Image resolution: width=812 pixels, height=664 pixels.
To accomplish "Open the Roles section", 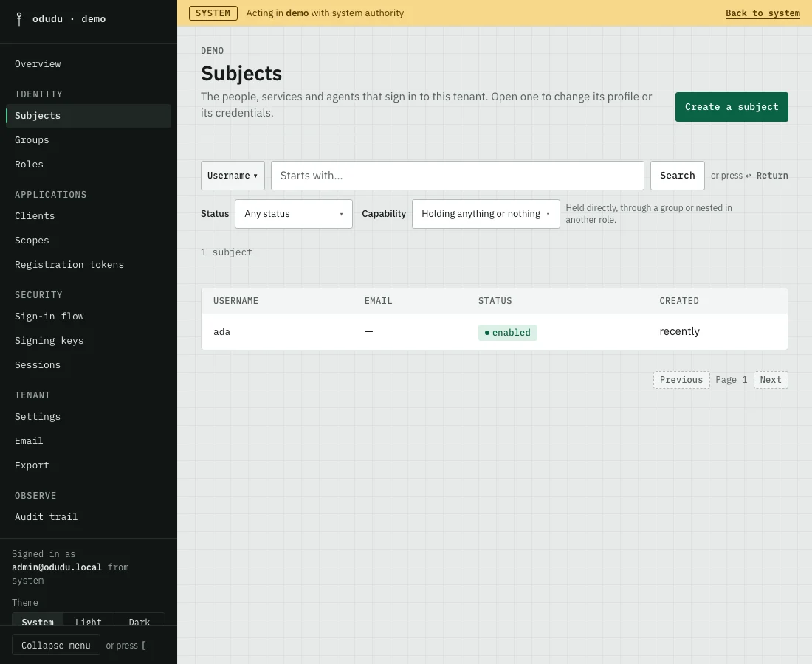I will click(x=89, y=165).
